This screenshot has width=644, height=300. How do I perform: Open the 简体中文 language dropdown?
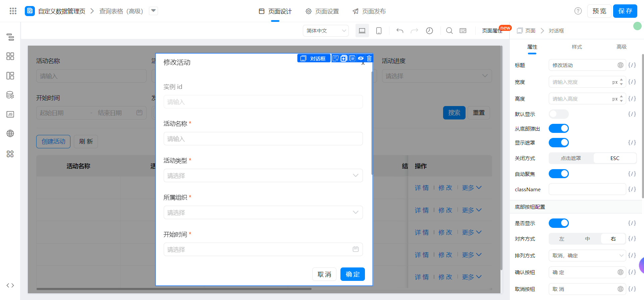click(x=326, y=31)
